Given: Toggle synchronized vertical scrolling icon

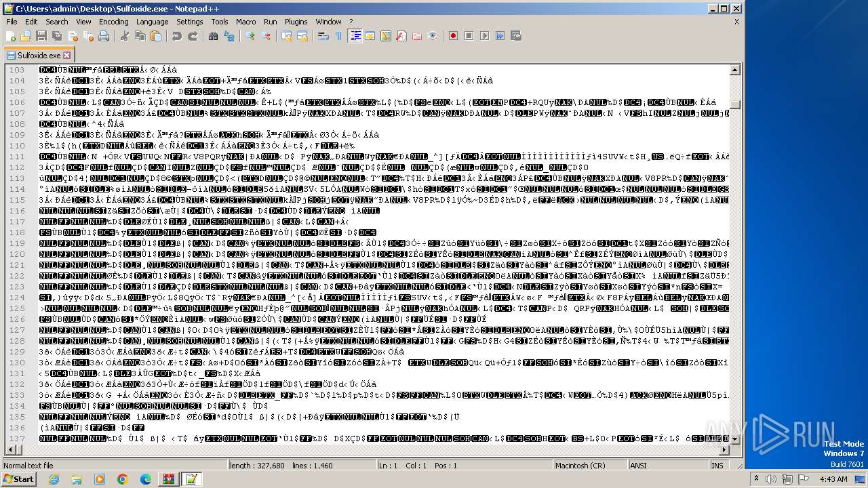Looking at the screenshot, I should tap(287, 36).
